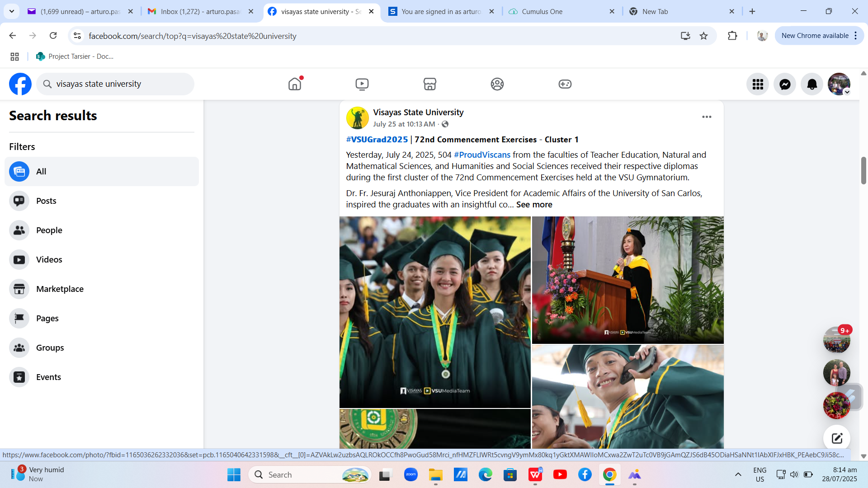
Task: Select the Posts filter
Action: (x=46, y=201)
